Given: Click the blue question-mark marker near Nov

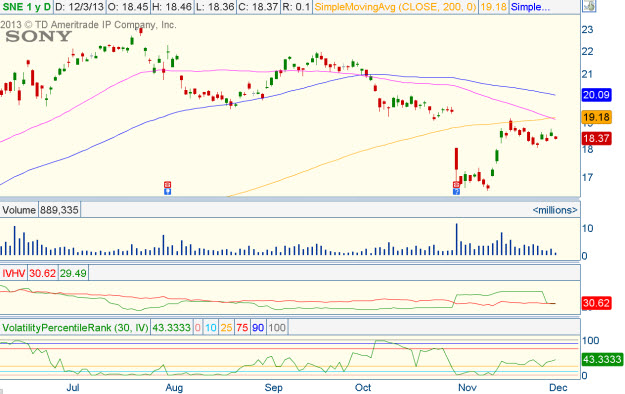Looking at the screenshot, I should 456,191.
